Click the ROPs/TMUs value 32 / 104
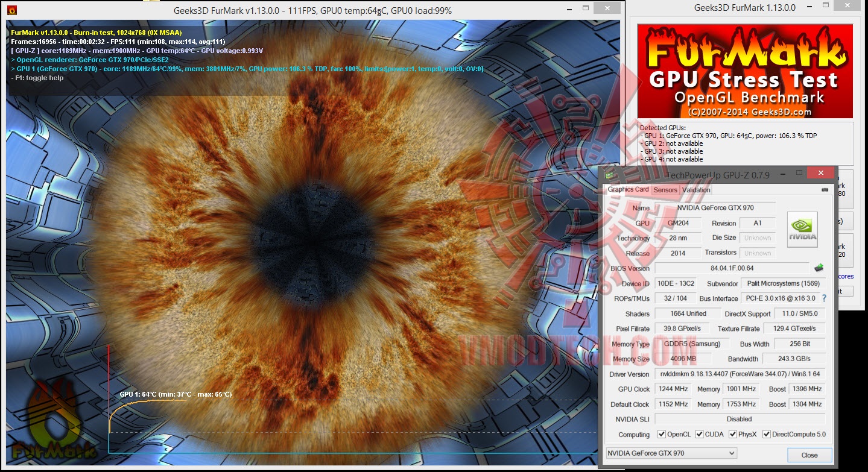868x472 pixels. [675, 298]
